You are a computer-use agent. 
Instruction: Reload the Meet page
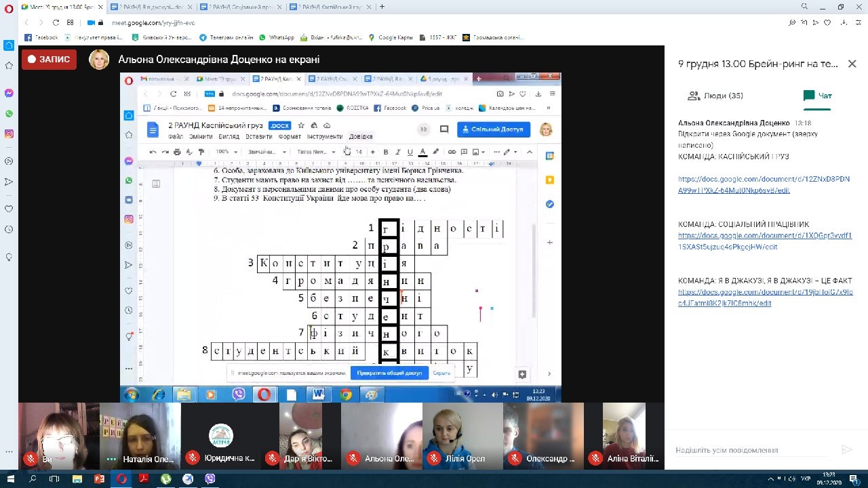point(55,22)
